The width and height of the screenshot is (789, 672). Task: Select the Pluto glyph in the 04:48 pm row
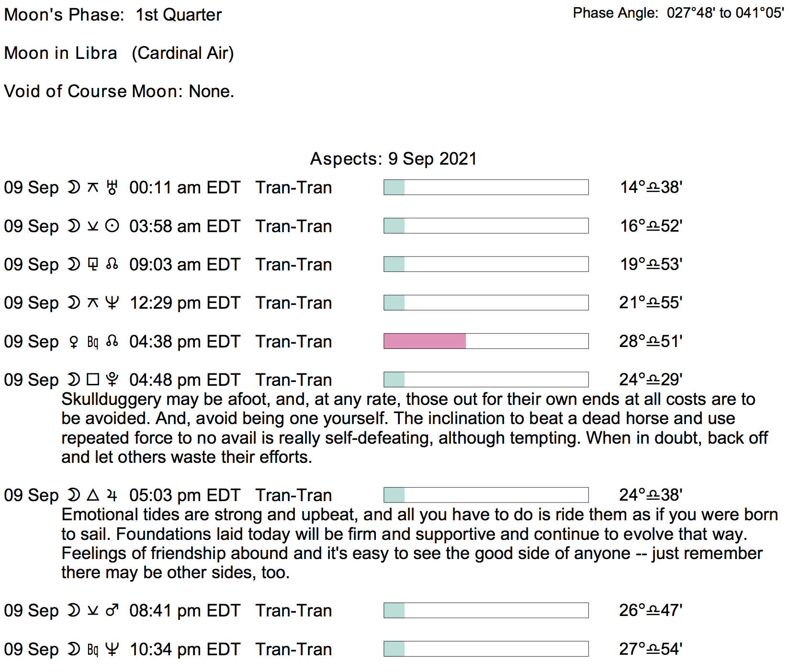112,380
